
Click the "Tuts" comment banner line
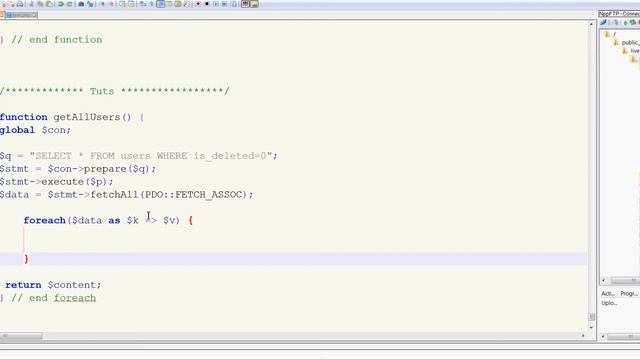115,91
